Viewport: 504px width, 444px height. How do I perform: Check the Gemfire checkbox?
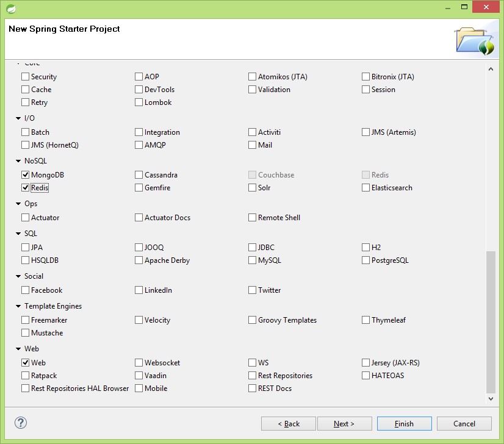tap(139, 188)
